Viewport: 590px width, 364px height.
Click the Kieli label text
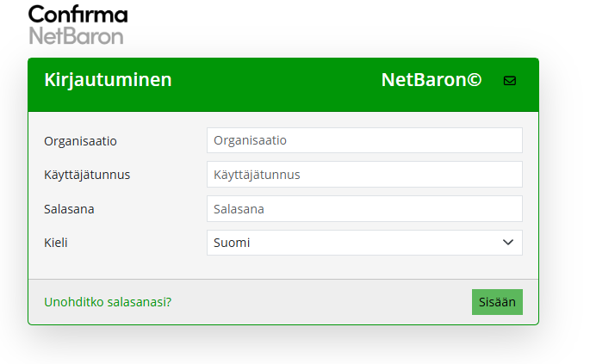[x=56, y=244]
